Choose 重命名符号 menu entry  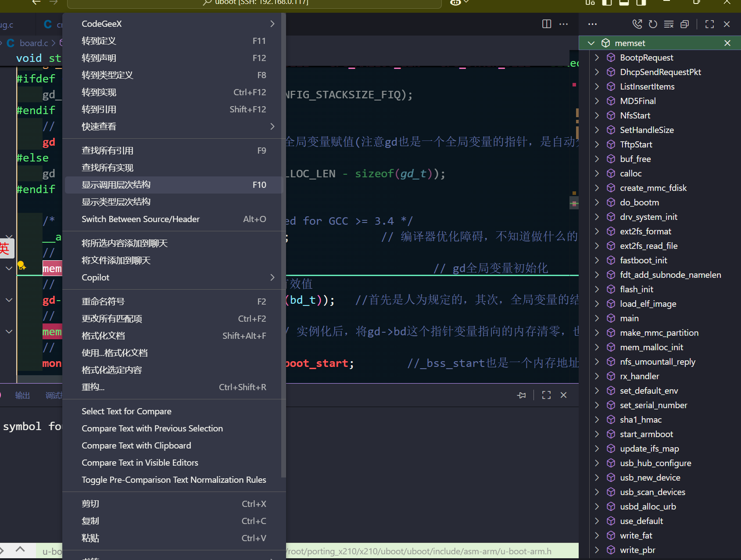(174, 302)
